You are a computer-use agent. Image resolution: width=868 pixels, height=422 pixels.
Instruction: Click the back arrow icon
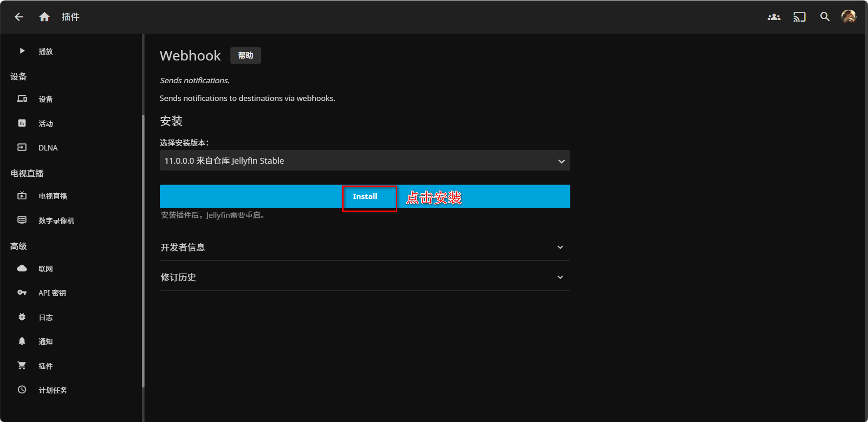[x=19, y=17]
